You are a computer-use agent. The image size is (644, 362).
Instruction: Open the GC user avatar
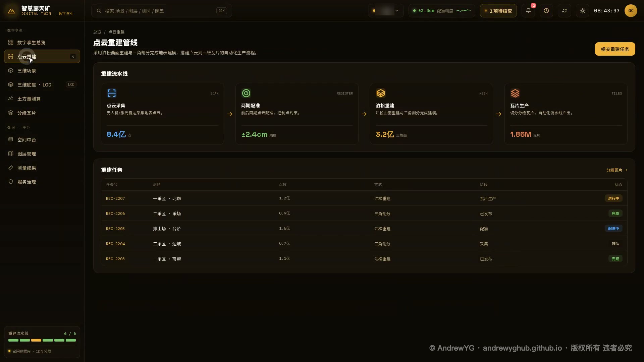[631, 11]
